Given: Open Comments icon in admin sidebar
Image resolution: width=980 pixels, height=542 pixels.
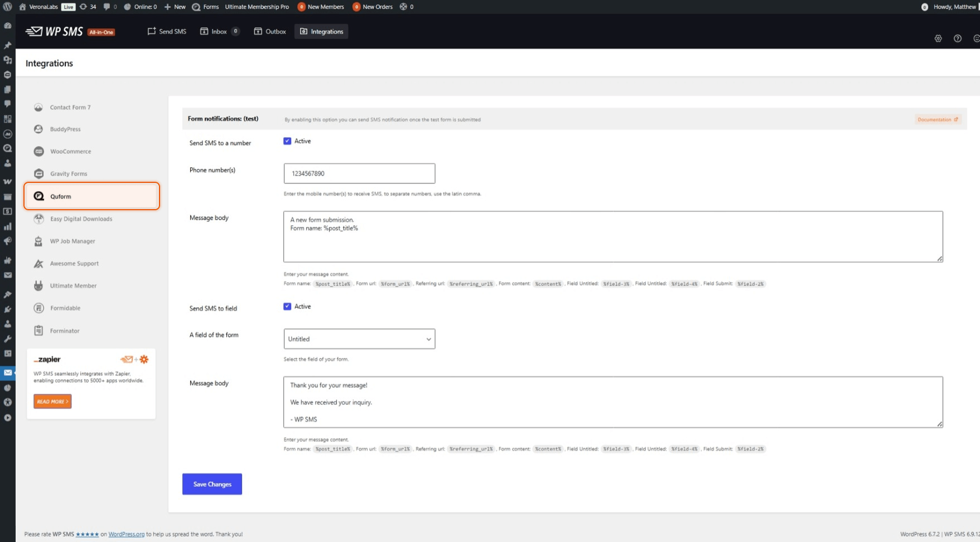Looking at the screenshot, I should point(8,104).
